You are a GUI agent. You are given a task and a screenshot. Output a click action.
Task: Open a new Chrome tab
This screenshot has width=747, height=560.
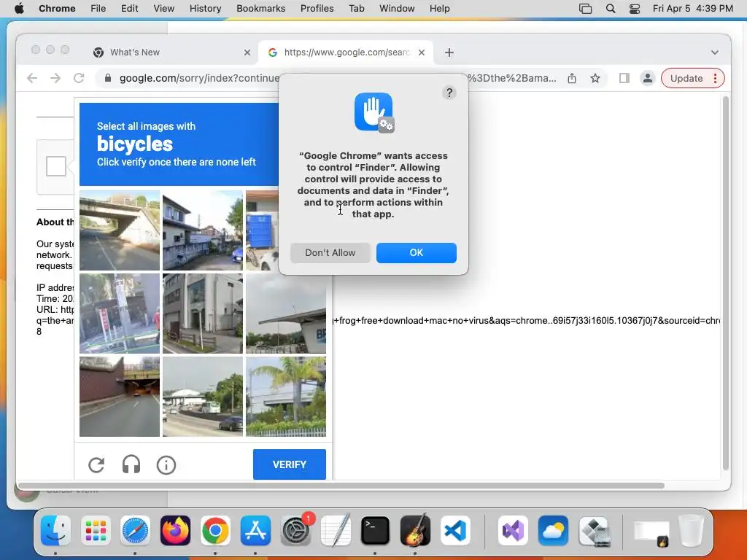click(x=449, y=52)
